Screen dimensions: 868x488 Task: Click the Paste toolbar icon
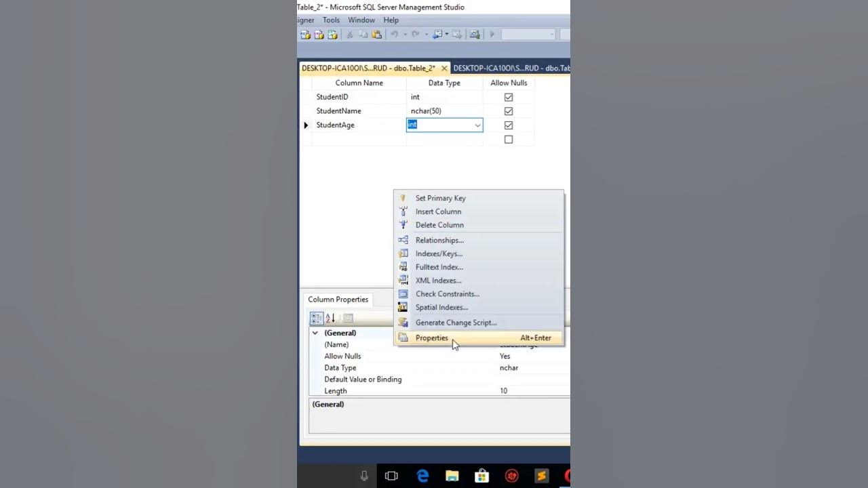click(377, 35)
